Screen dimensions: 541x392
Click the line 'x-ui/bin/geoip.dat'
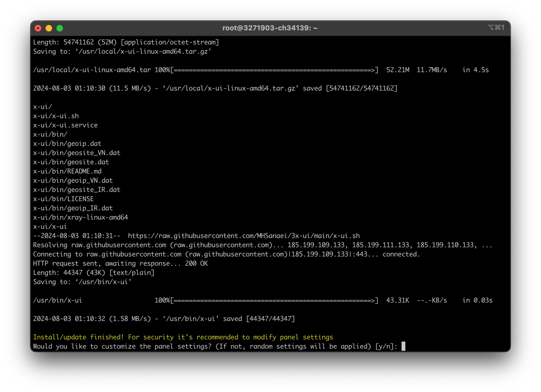67,144
